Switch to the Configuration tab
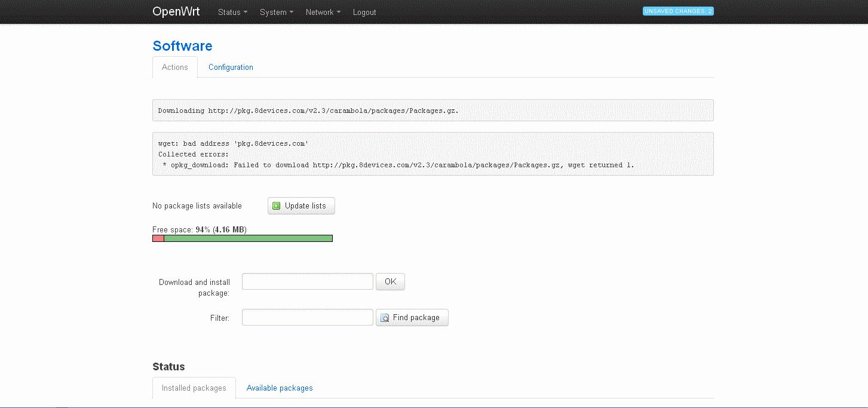The height and width of the screenshot is (408, 868). [231, 68]
